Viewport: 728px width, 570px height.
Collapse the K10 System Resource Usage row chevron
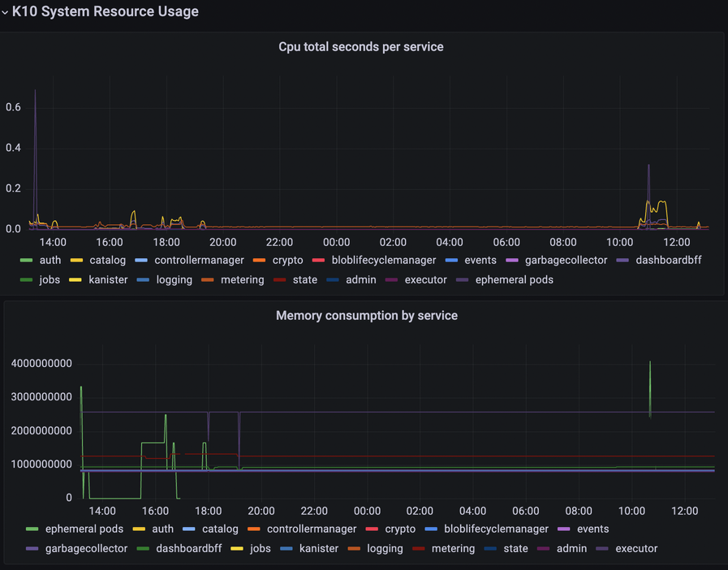pyautogui.click(x=5, y=12)
